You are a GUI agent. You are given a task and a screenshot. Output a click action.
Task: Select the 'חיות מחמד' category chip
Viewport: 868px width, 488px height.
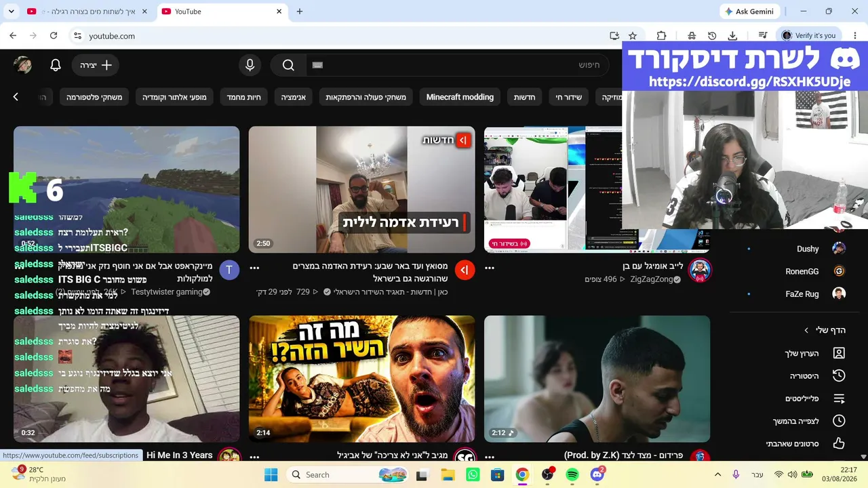click(x=244, y=97)
